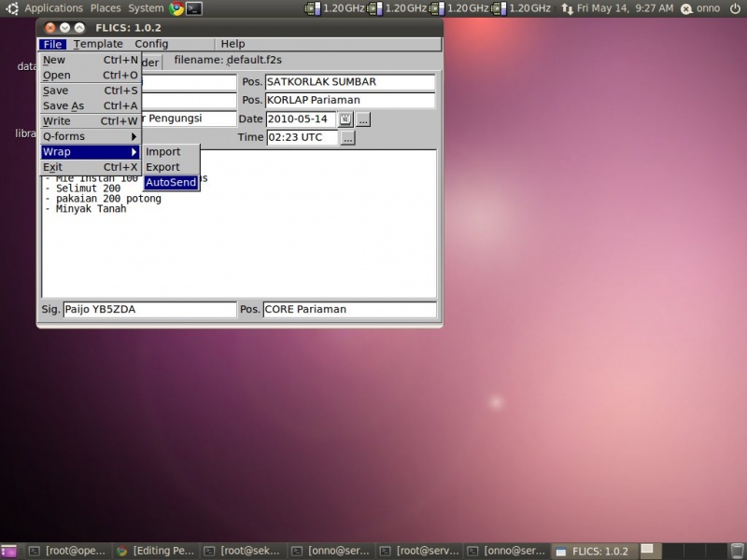The width and height of the screenshot is (747, 560).
Task: Click the power button icon top-right
Action: coord(737,8)
